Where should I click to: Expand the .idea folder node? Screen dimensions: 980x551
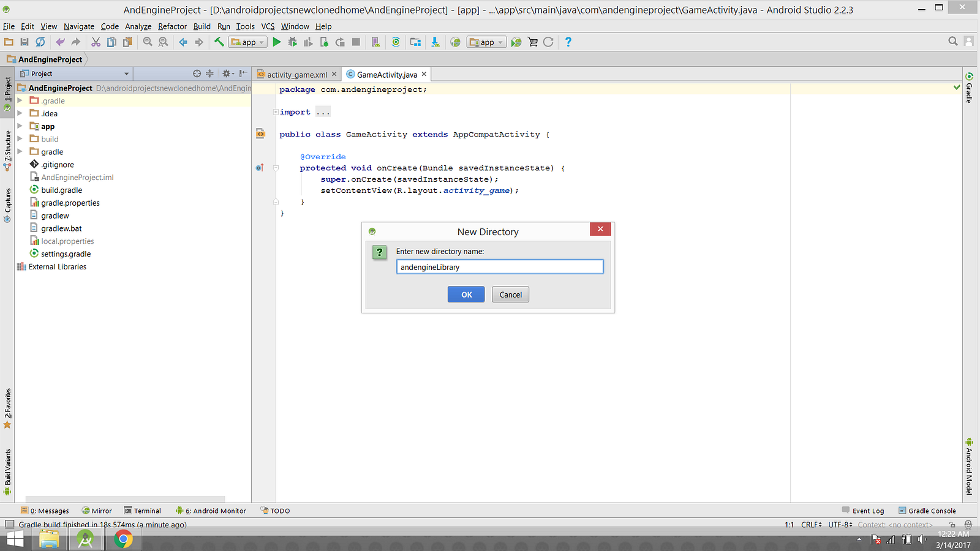20,113
